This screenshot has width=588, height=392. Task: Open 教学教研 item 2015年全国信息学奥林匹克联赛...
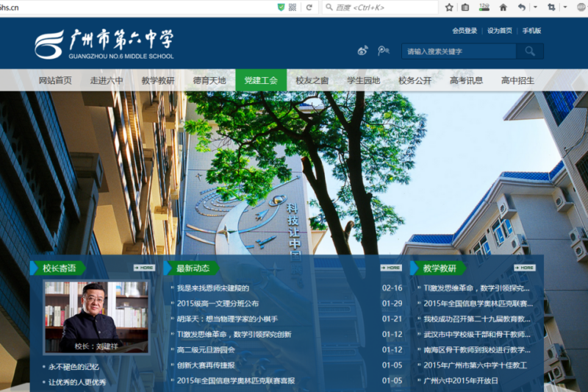point(478,304)
